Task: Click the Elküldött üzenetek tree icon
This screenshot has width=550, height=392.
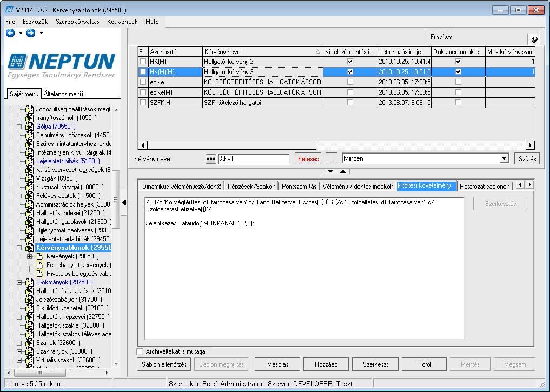Action: pyautogui.click(x=29, y=308)
